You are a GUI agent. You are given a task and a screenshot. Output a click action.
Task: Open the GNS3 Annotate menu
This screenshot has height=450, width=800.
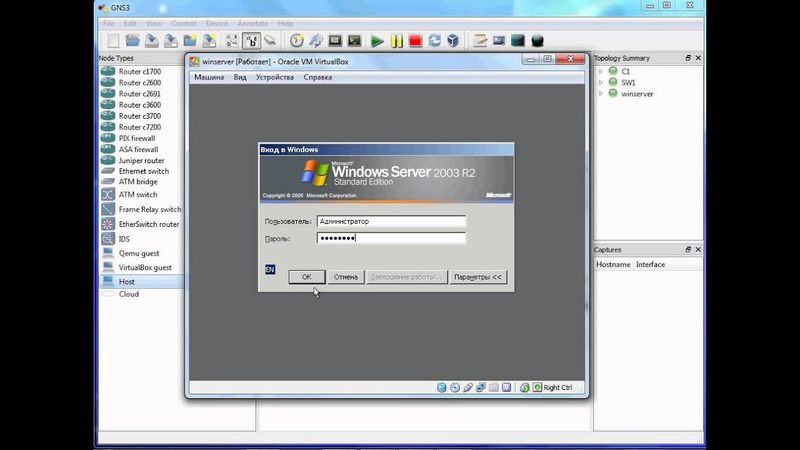252,23
